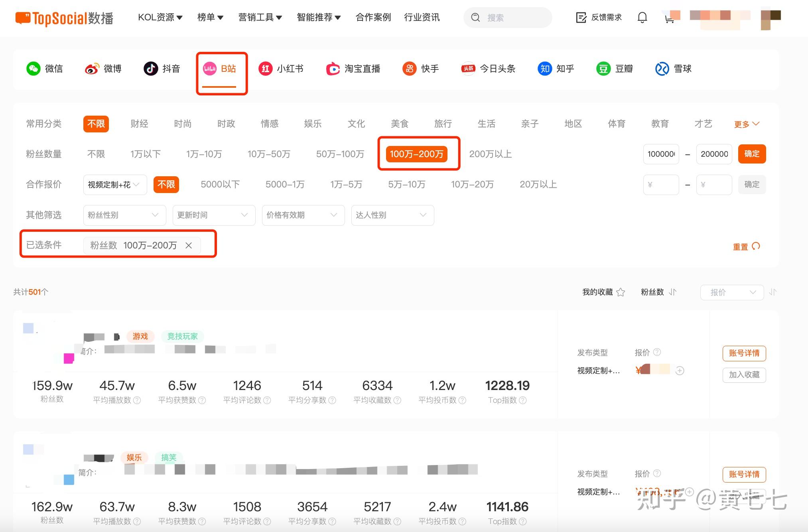Open the 榜单 dropdown menu
This screenshot has width=808, height=532.
[x=210, y=18]
